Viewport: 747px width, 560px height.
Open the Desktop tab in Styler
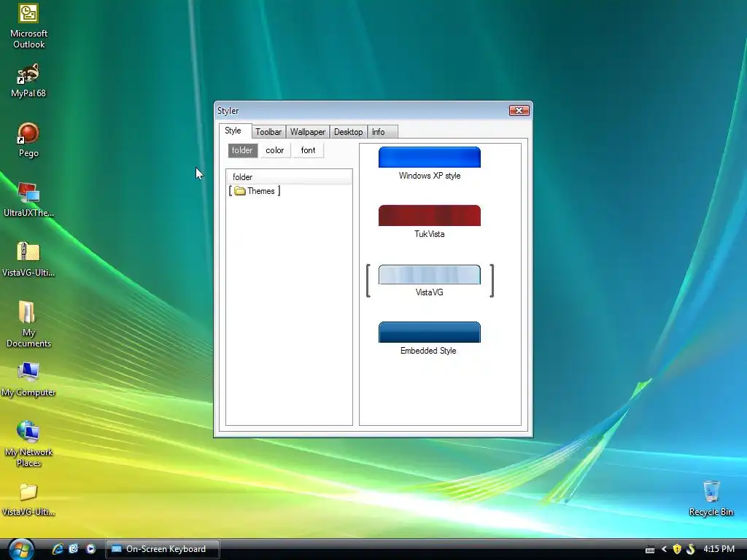coord(348,132)
